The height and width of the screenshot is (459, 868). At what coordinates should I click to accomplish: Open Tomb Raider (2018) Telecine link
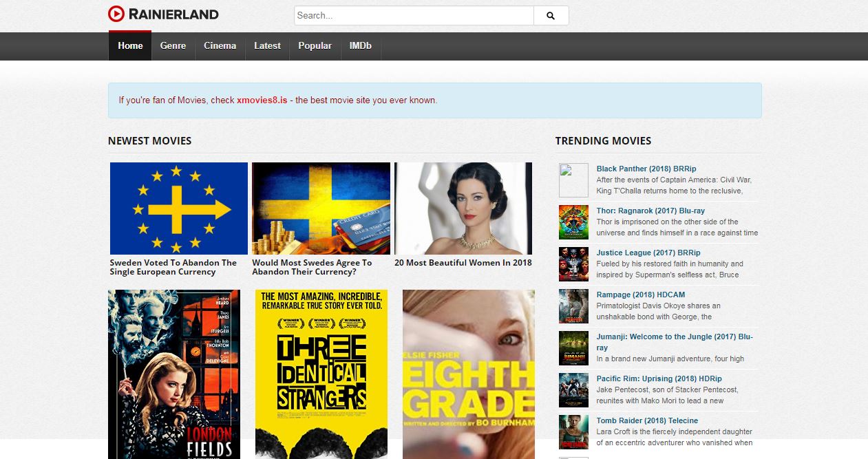pos(647,420)
